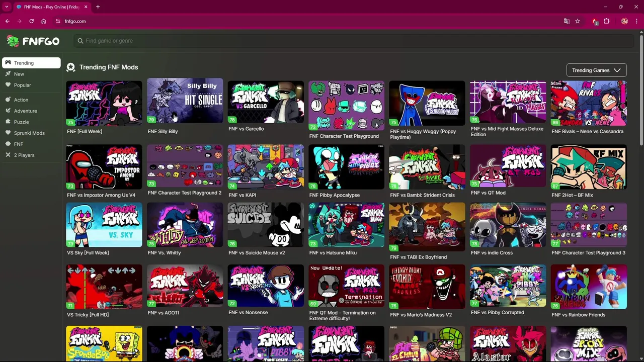Select New in the sidebar
This screenshot has height=362, width=644.
[31, 74]
